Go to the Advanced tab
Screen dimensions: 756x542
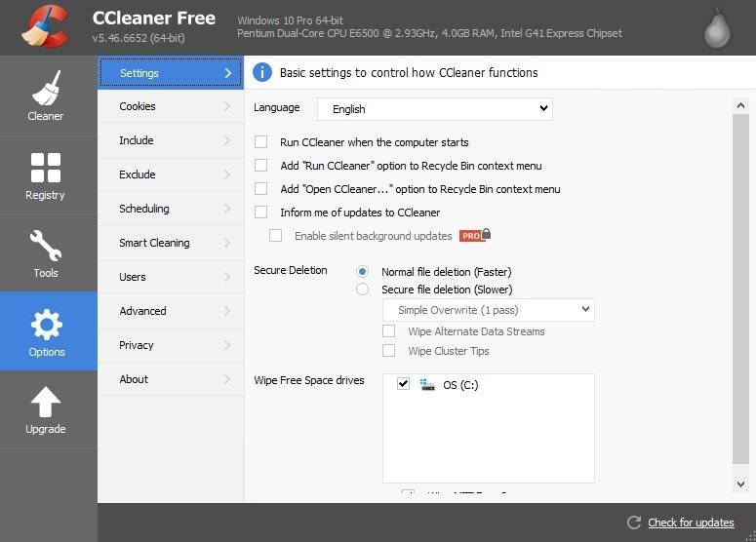[x=171, y=311]
